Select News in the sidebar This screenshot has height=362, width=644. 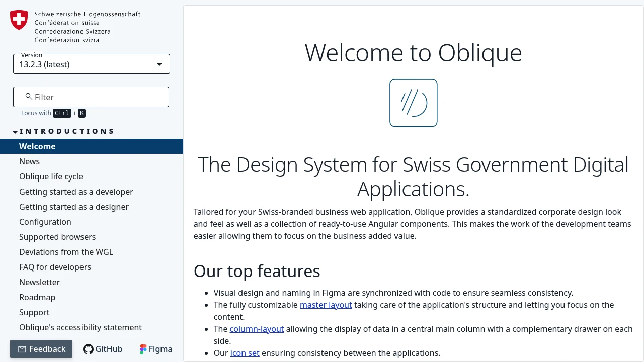[29, 161]
